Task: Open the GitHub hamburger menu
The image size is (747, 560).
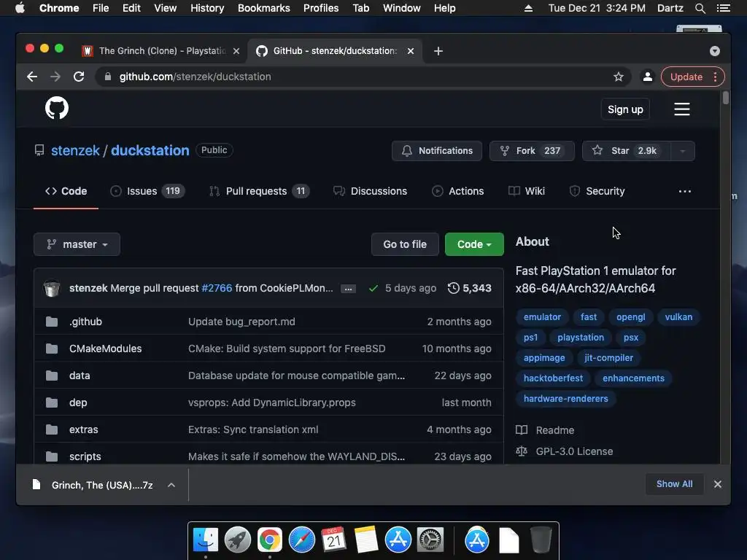Action: 682,109
